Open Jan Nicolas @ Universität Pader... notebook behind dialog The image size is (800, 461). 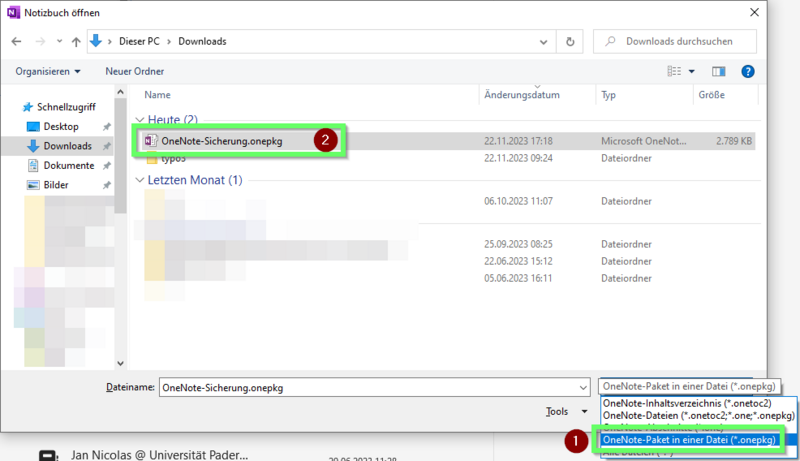click(x=159, y=454)
